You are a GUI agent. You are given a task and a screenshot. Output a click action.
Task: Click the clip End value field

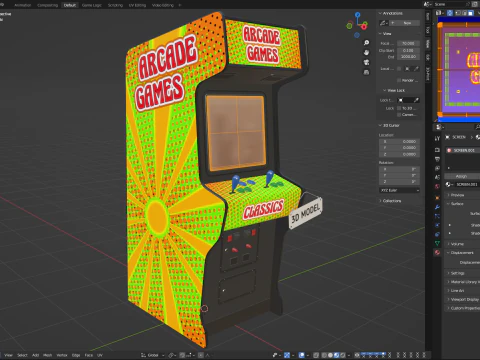[x=408, y=57]
